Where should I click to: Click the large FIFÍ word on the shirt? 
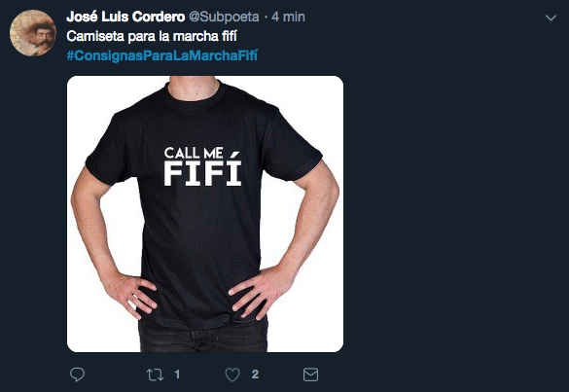pos(202,173)
